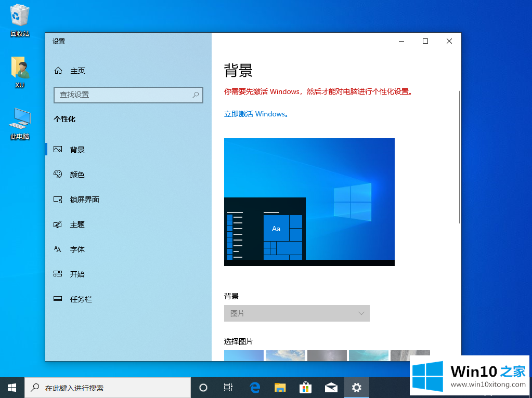Open the 主题 settings page
The height and width of the screenshot is (398, 532).
[x=77, y=225]
